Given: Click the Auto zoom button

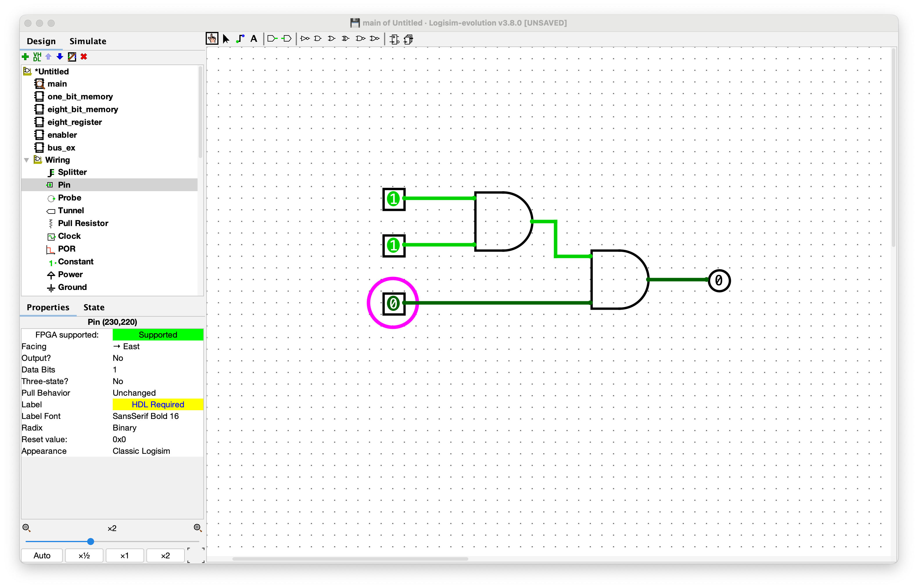Looking at the screenshot, I should [42, 555].
